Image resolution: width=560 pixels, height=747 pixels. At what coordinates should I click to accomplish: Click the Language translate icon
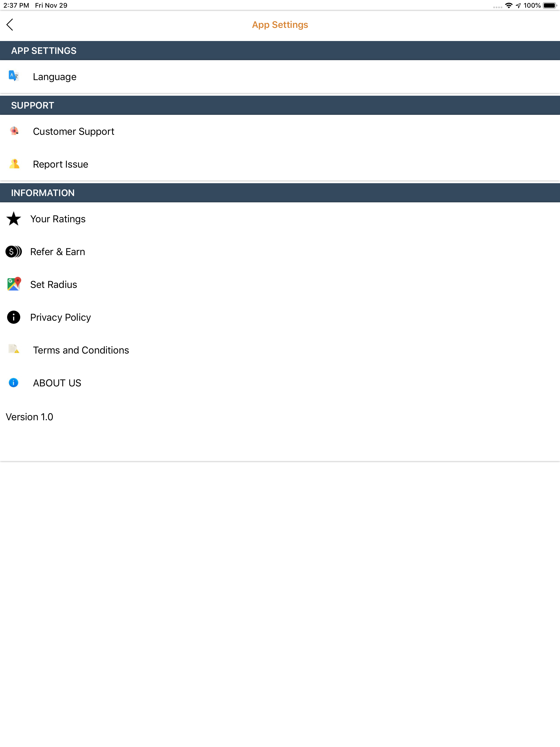(13, 76)
